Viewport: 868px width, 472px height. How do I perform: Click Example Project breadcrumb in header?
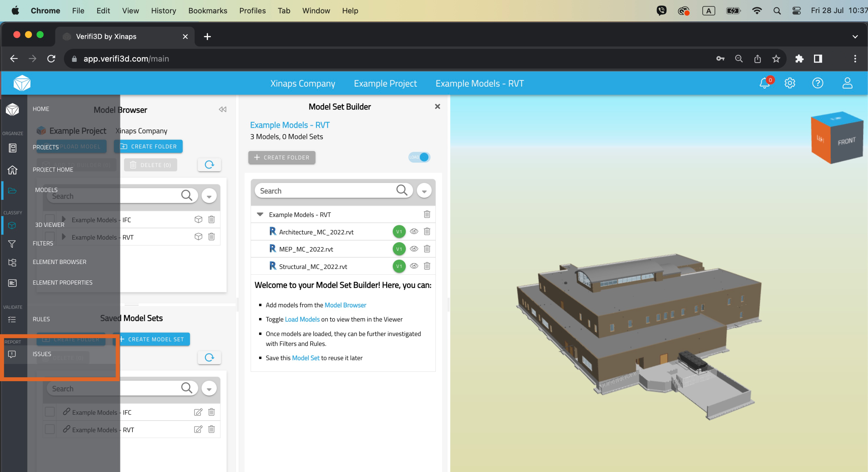tap(385, 83)
